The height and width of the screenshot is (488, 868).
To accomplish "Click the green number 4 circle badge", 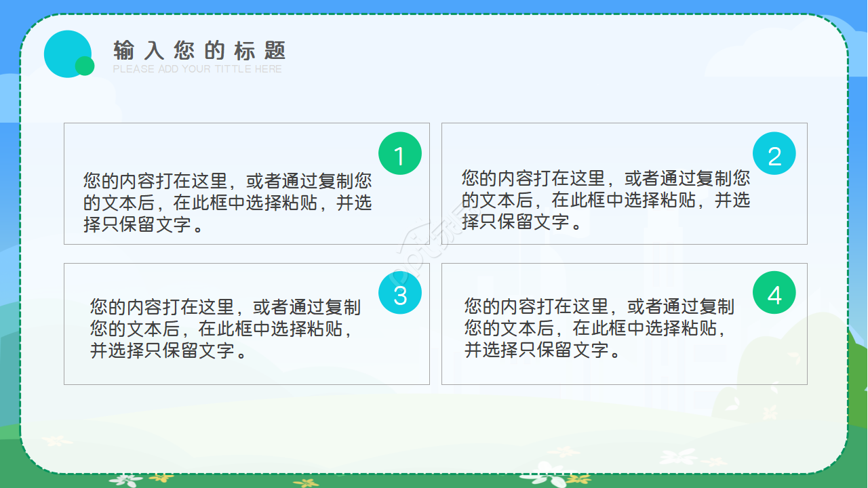I will (774, 293).
